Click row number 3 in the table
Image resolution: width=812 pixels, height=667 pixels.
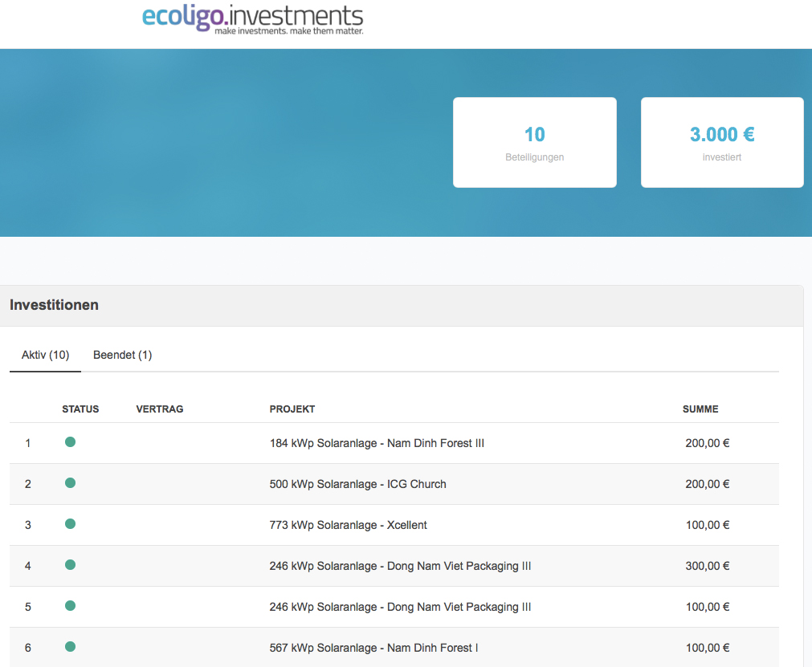(x=28, y=525)
